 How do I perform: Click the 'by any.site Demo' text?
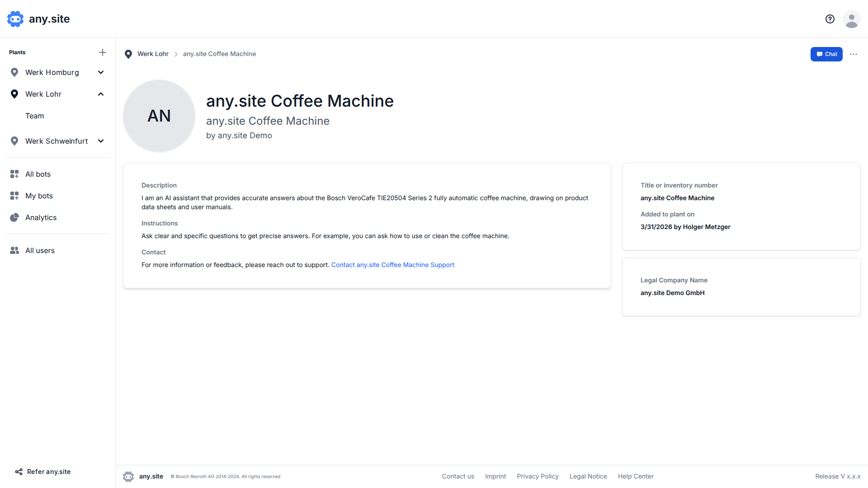tap(239, 136)
